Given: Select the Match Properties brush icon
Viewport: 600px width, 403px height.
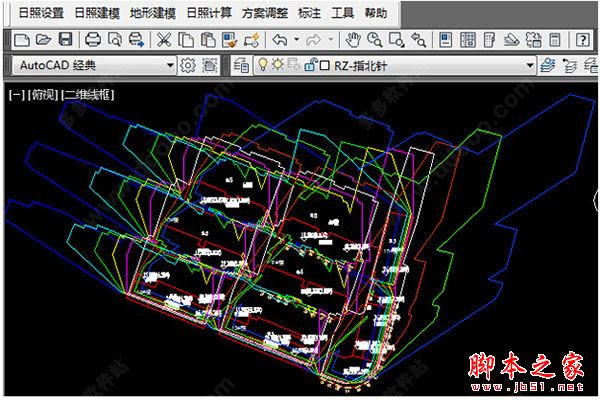Looking at the screenshot, I should [x=230, y=40].
